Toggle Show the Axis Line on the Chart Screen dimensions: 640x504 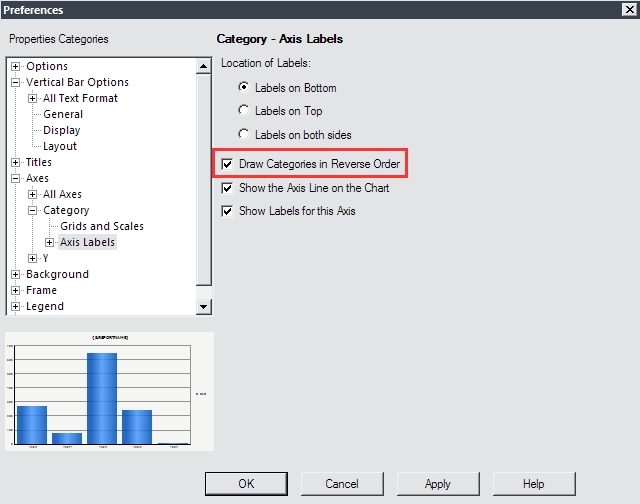pos(228,188)
